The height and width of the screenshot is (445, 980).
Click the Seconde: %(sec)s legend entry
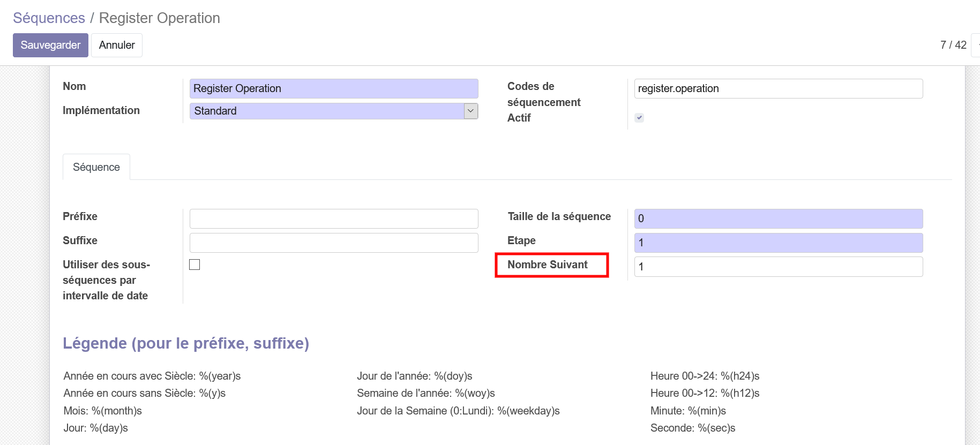tap(693, 428)
